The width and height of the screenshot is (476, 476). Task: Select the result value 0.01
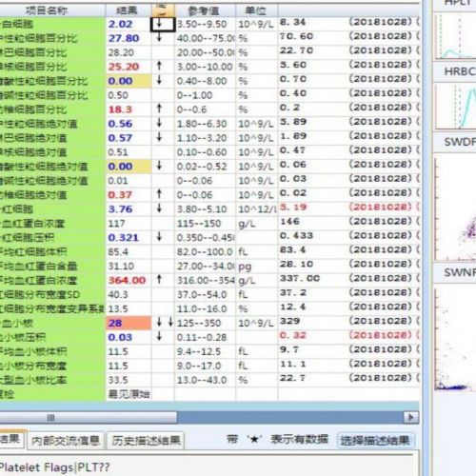point(118,181)
